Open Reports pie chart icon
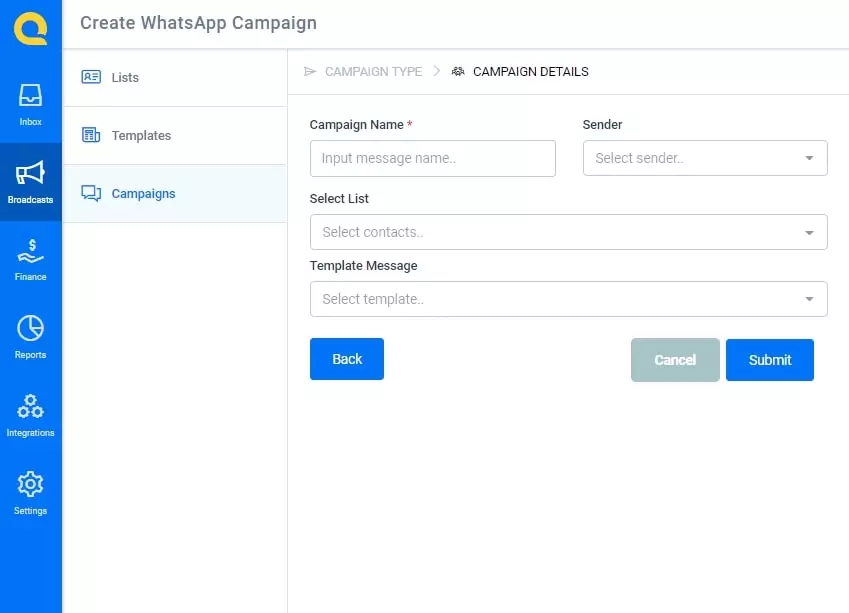This screenshot has height=613, width=849. [x=30, y=328]
